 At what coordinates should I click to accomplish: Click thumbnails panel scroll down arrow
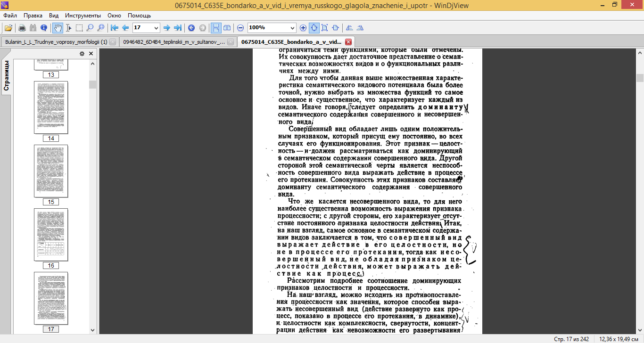92,330
